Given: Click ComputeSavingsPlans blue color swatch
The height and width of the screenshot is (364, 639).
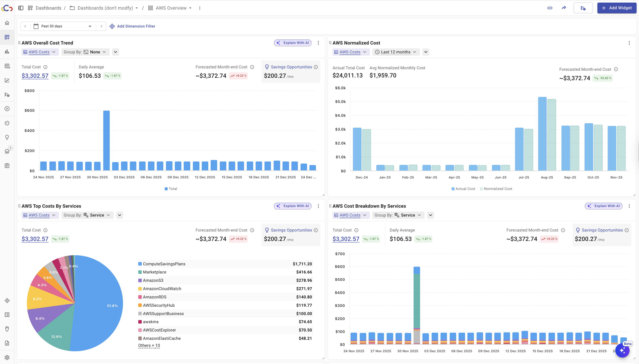Looking at the screenshot, I should [140, 264].
